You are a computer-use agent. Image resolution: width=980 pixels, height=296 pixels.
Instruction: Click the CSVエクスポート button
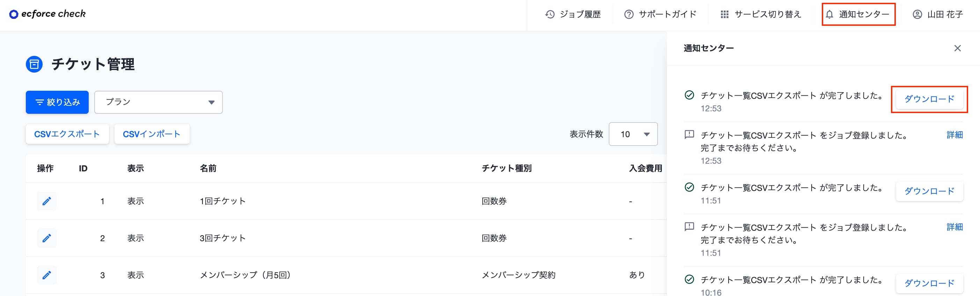(67, 134)
